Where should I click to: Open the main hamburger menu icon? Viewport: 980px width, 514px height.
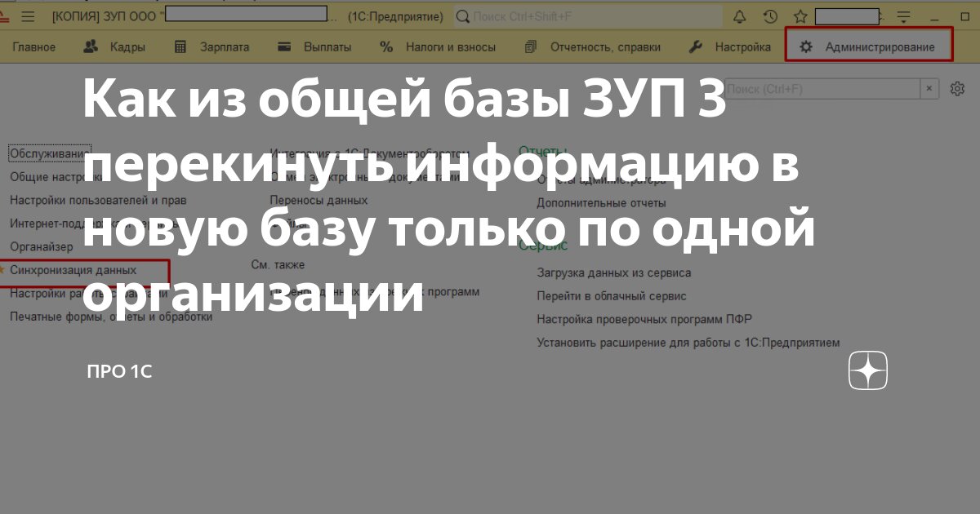tap(28, 15)
